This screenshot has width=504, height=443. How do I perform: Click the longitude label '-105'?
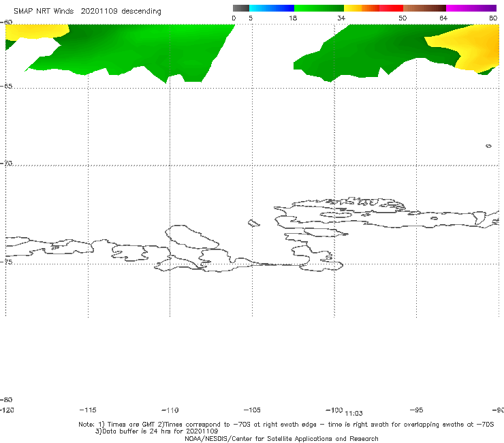click(252, 410)
